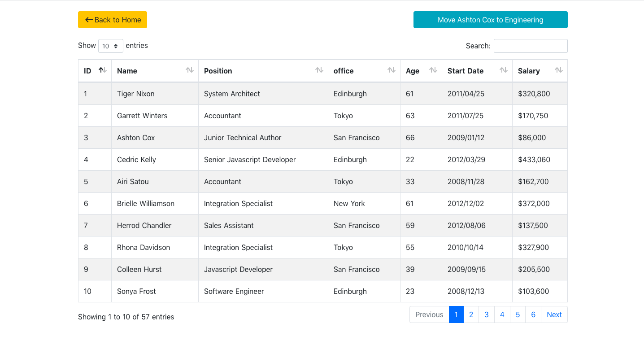Screen dimensions: 644x353
Task: Click the Next pagination link
Action: pyautogui.click(x=554, y=314)
